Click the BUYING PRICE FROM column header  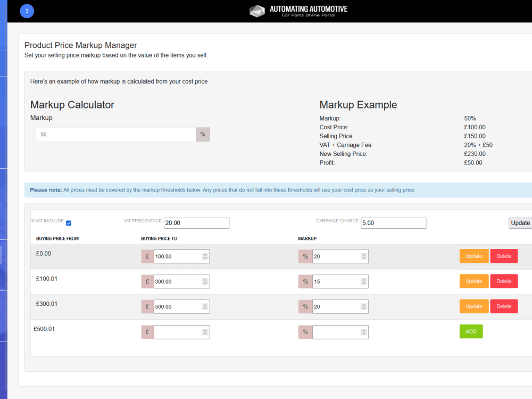click(x=57, y=238)
